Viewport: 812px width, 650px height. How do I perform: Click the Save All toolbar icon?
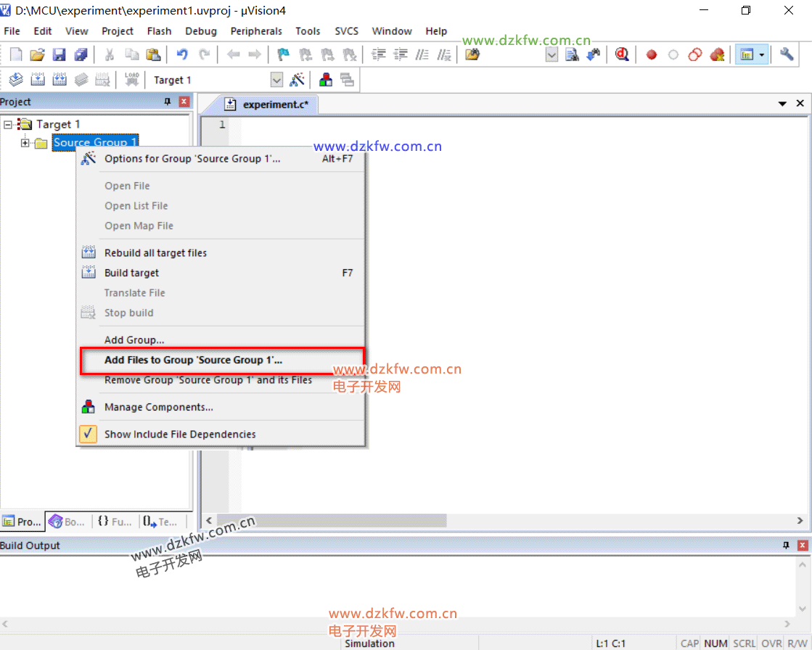click(x=81, y=54)
